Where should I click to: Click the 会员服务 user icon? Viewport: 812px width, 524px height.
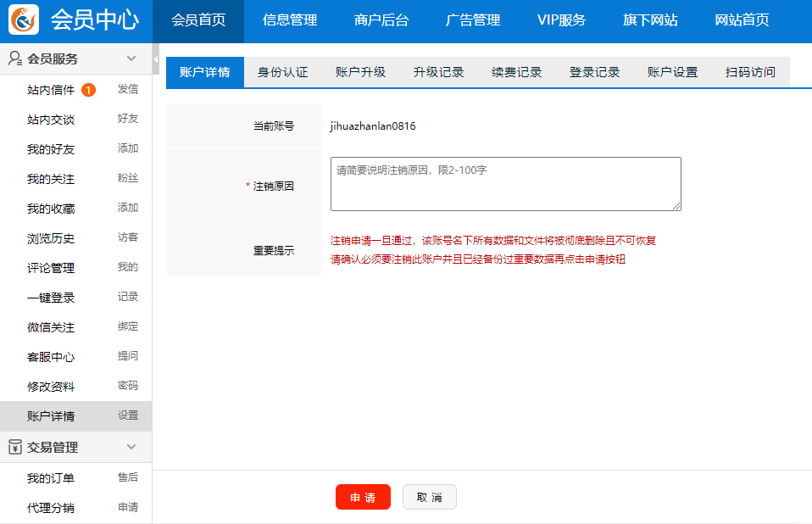tap(14, 59)
